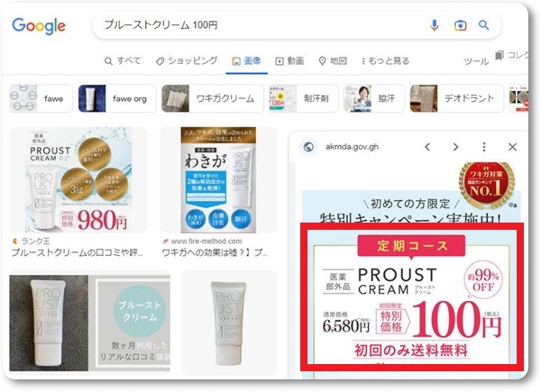Click the Google logo
The height and width of the screenshot is (392, 541).
[x=39, y=26]
